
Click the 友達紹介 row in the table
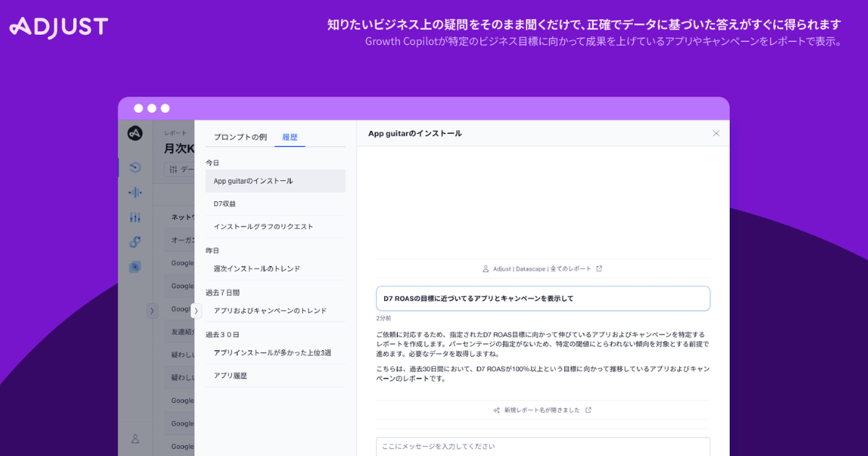(x=182, y=332)
